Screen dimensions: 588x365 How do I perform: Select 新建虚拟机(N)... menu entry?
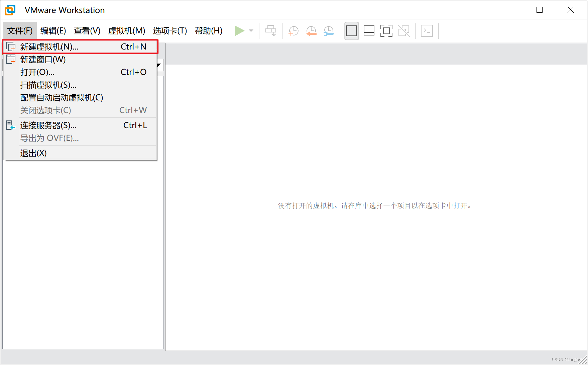[x=80, y=47]
